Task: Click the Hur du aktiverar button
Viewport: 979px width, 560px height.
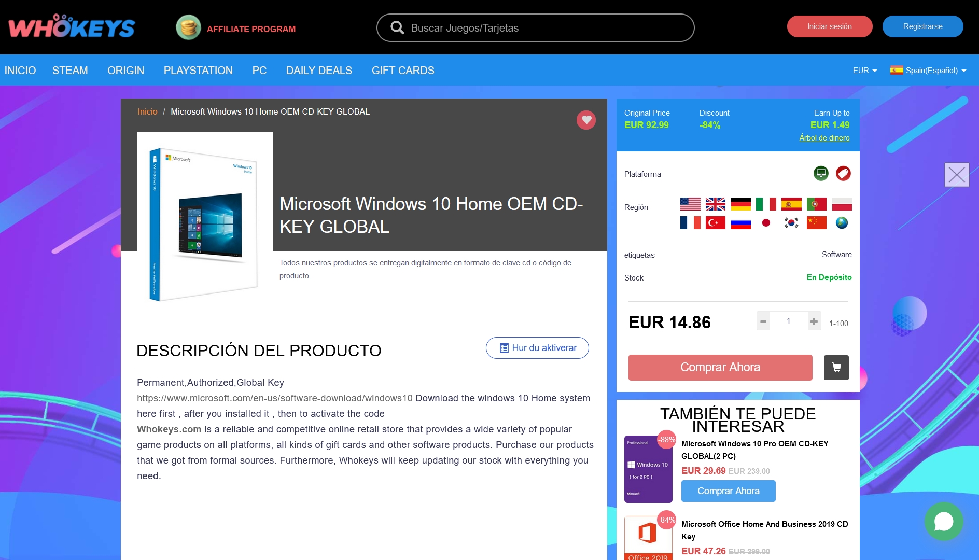Action: point(537,348)
